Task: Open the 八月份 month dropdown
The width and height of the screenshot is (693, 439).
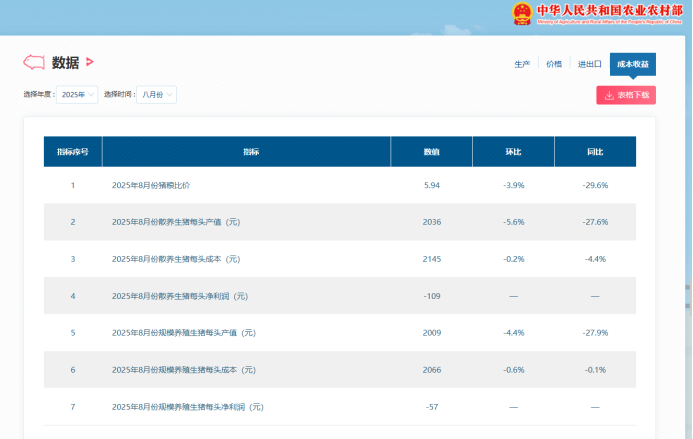Action: (x=157, y=94)
